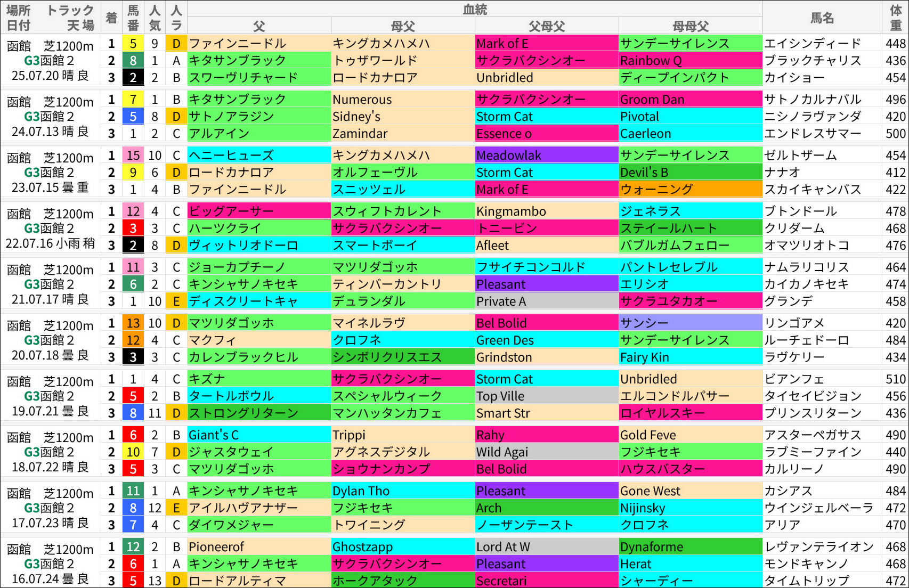The height and width of the screenshot is (588, 909).
Task: Click the gray Top Ville cell
Action: [x=547, y=396]
